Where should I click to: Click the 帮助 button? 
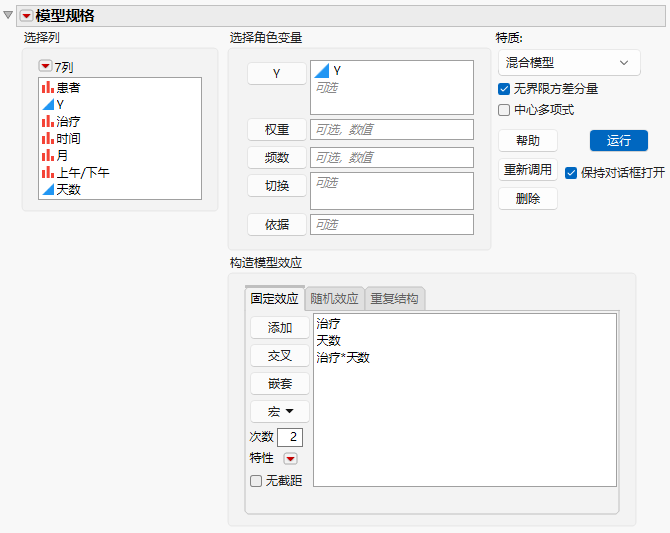528,141
